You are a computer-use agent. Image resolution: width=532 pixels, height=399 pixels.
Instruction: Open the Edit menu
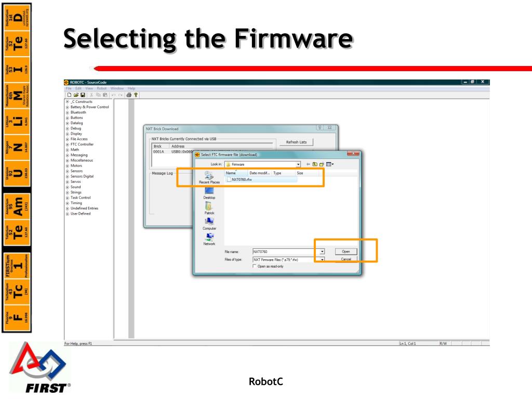[x=78, y=88]
